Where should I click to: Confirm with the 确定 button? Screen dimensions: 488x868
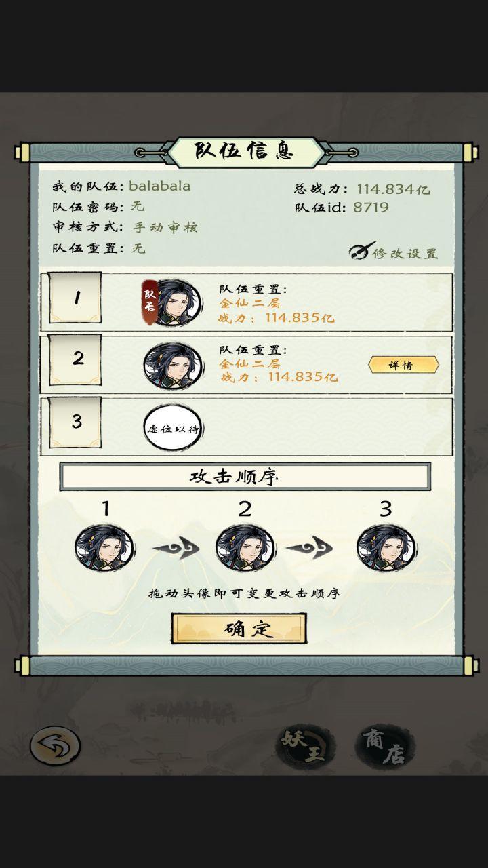pyautogui.click(x=239, y=629)
